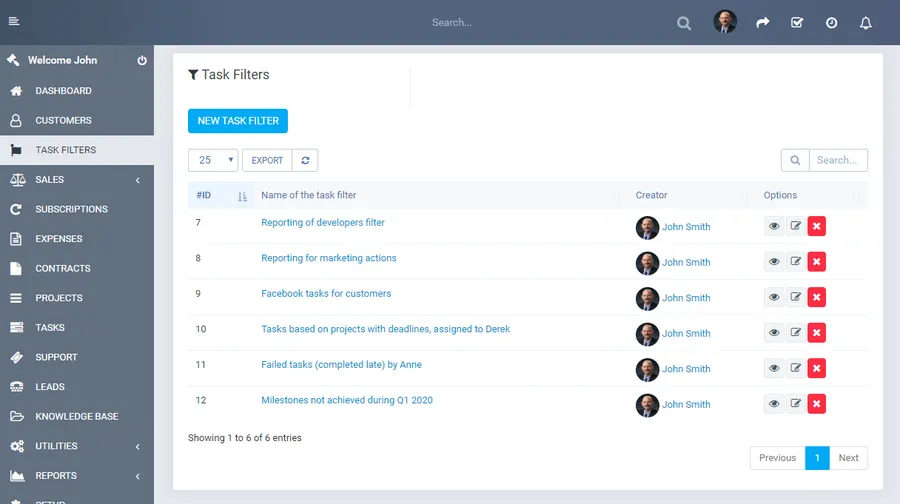Open the Reporting of developers filter link
The image size is (900, 504).
(323, 223)
